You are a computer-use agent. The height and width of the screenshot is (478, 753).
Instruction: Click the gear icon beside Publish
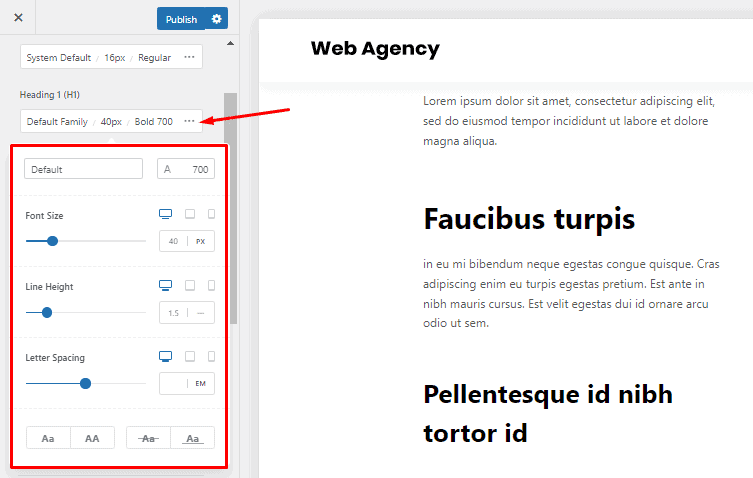pos(216,19)
